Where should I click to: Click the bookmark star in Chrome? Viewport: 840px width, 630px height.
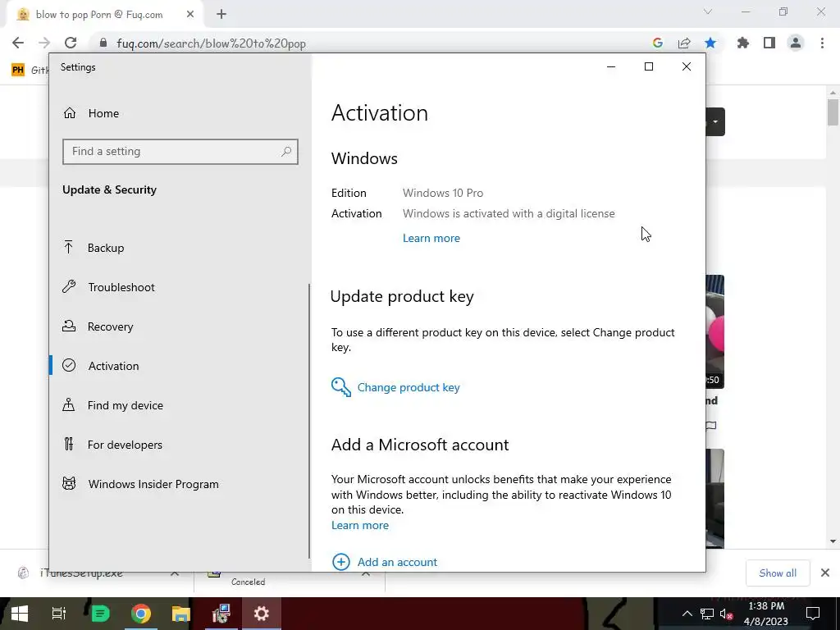tap(710, 43)
